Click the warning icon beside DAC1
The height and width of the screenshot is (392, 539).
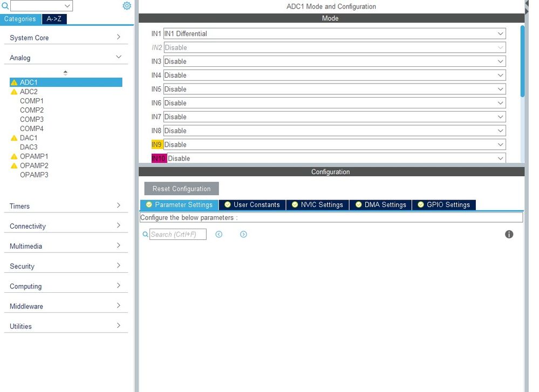coord(14,138)
